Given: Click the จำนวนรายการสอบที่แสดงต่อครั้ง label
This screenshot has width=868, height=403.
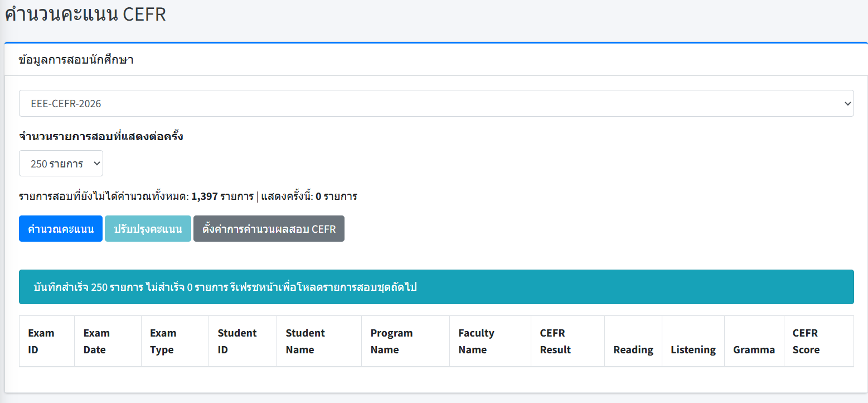Looking at the screenshot, I should (x=101, y=136).
